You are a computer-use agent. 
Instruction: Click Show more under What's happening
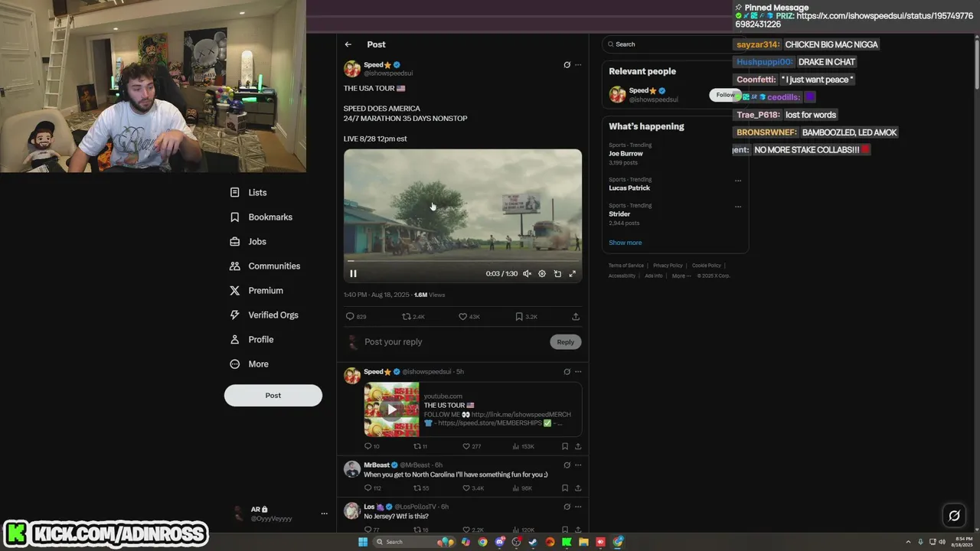tap(626, 243)
